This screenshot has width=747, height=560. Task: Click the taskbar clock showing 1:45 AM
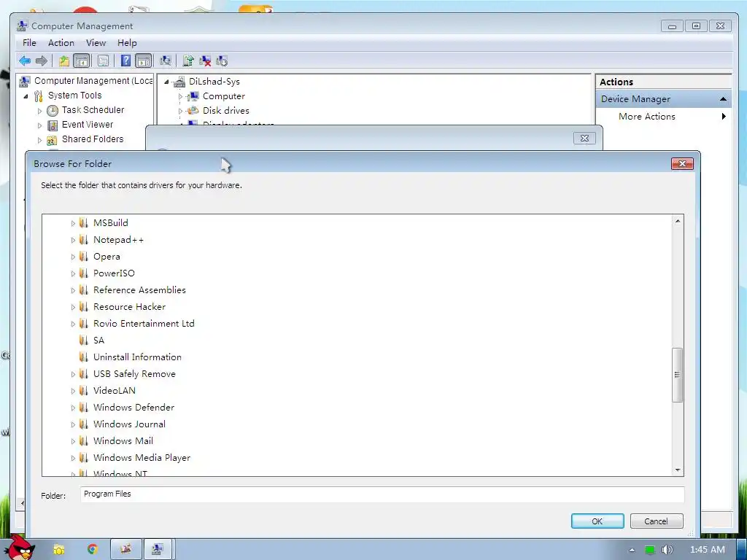coord(708,550)
